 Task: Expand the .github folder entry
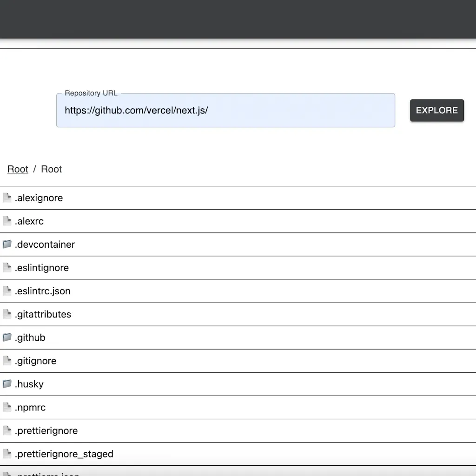tap(30, 337)
